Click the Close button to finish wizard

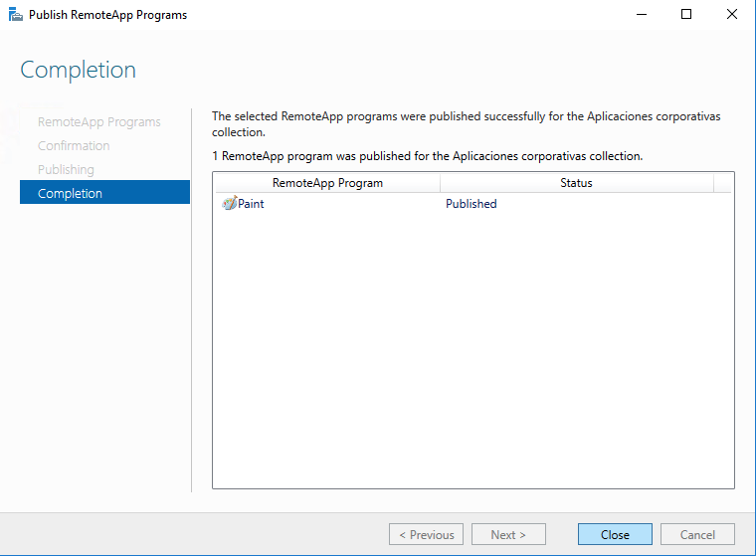pos(615,534)
